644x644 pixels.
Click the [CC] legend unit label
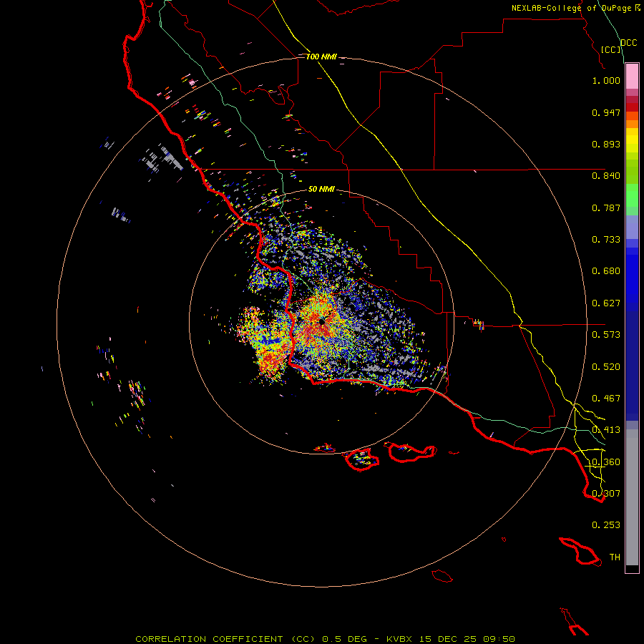point(611,49)
